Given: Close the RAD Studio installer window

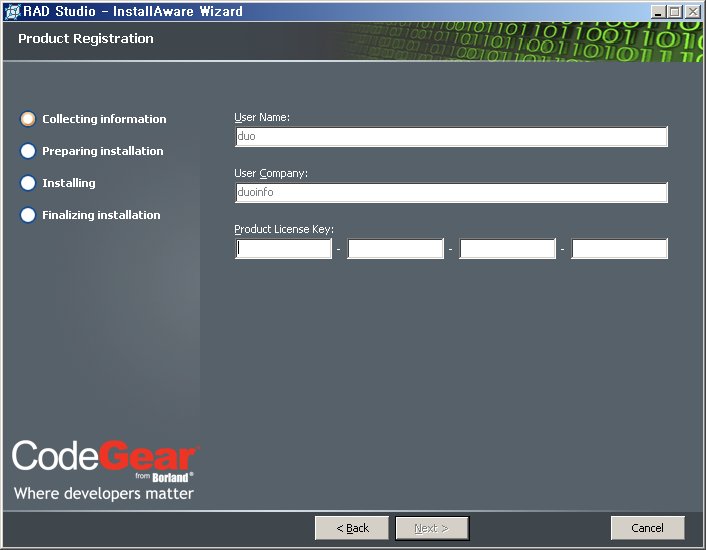Looking at the screenshot, I should pos(692,12).
